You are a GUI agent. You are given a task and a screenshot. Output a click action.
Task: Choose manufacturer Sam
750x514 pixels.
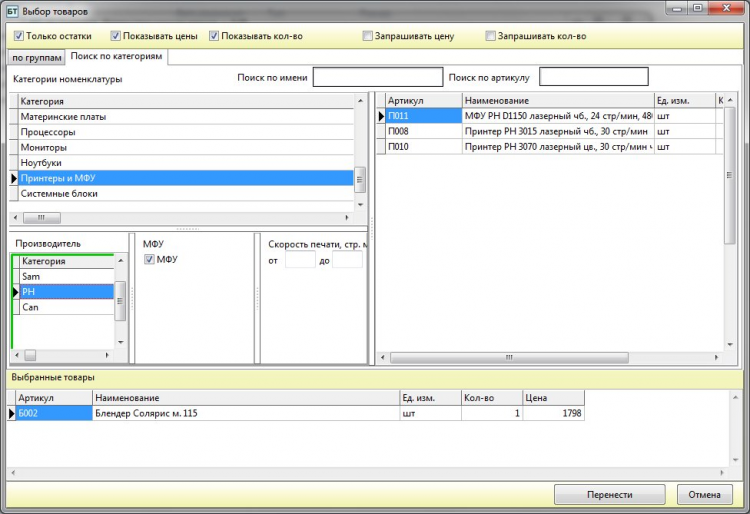[x=66, y=276]
